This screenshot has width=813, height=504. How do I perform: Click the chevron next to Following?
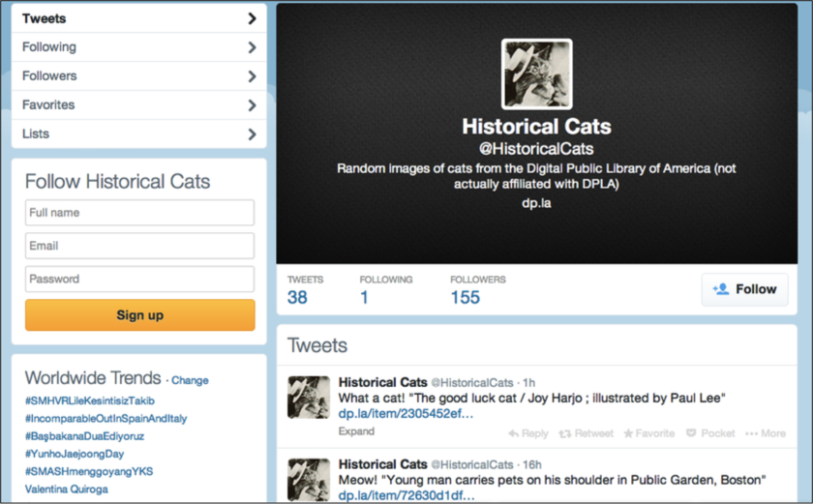(252, 47)
